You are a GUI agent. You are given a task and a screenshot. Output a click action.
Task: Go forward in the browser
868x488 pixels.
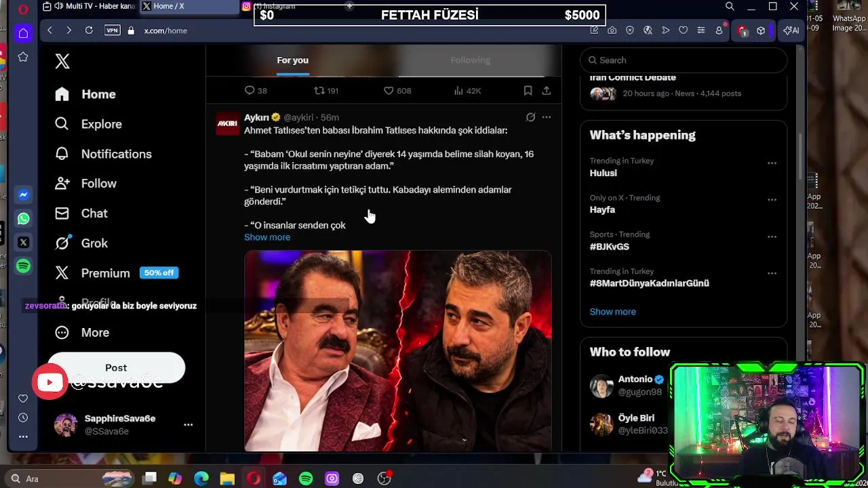pyautogui.click(x=68, y=30)
